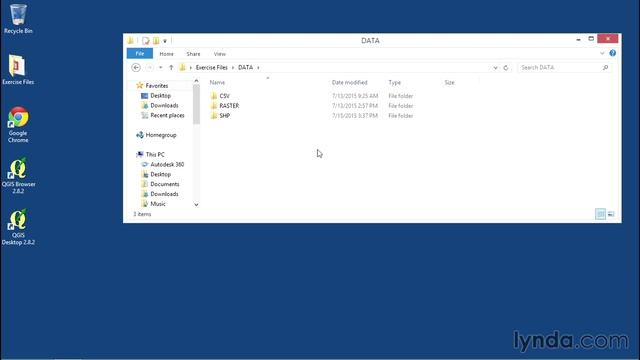Launch the Google Chrome desktop shortcut

pyautogui.click(x=18, y=124)
